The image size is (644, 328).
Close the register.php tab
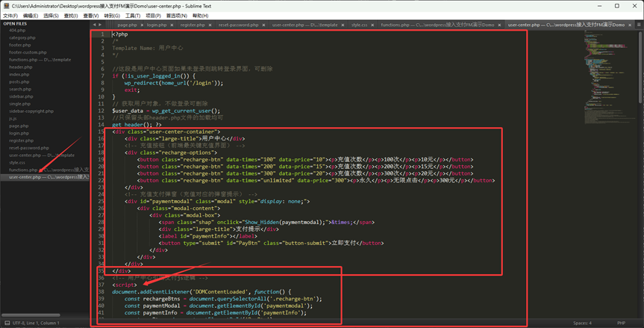click(x=210, y=25)
